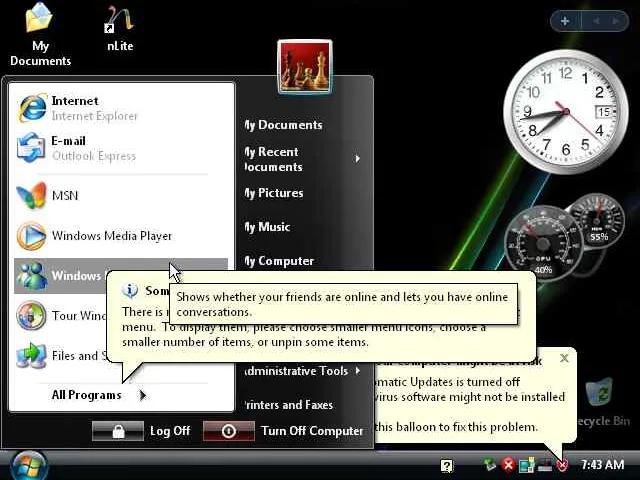640x480 pixels.
Task: Open the highlighted Windows Messenger item
Action: (61, 276)
